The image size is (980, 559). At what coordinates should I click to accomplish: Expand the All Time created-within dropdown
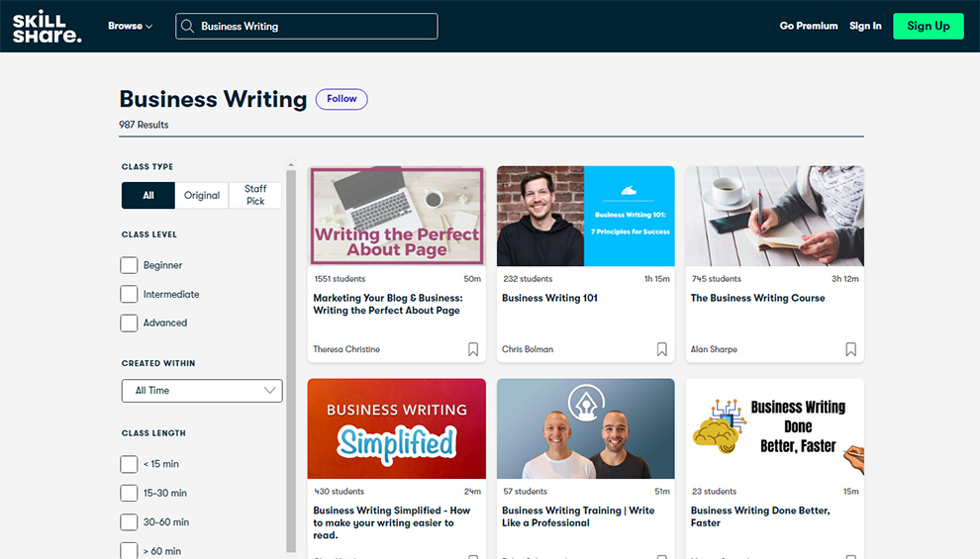pyautogui.click(x=202, y=391)
